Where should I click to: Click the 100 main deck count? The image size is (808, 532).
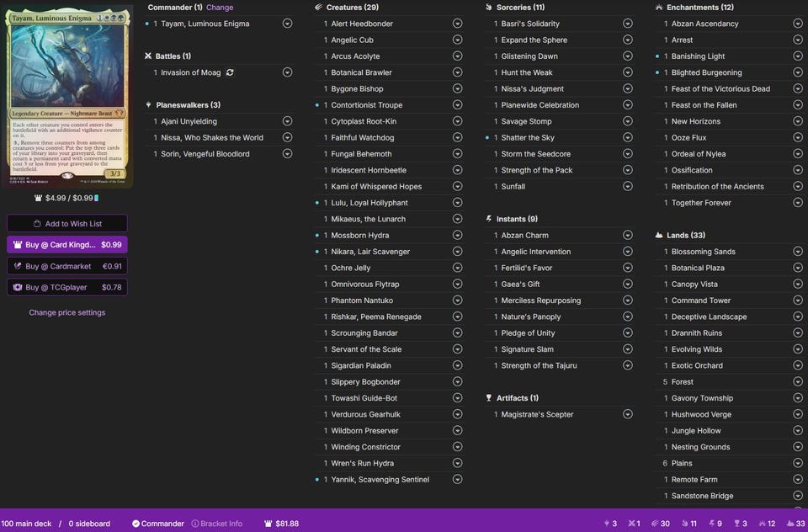click(26, 524)
